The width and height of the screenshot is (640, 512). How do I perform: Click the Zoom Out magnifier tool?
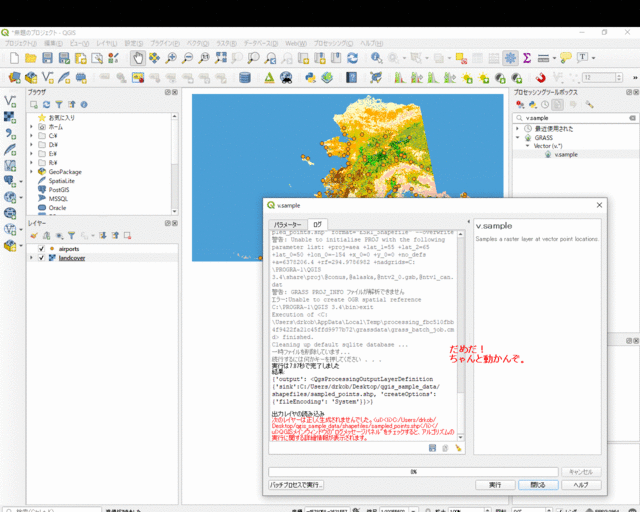coord(187,58)
